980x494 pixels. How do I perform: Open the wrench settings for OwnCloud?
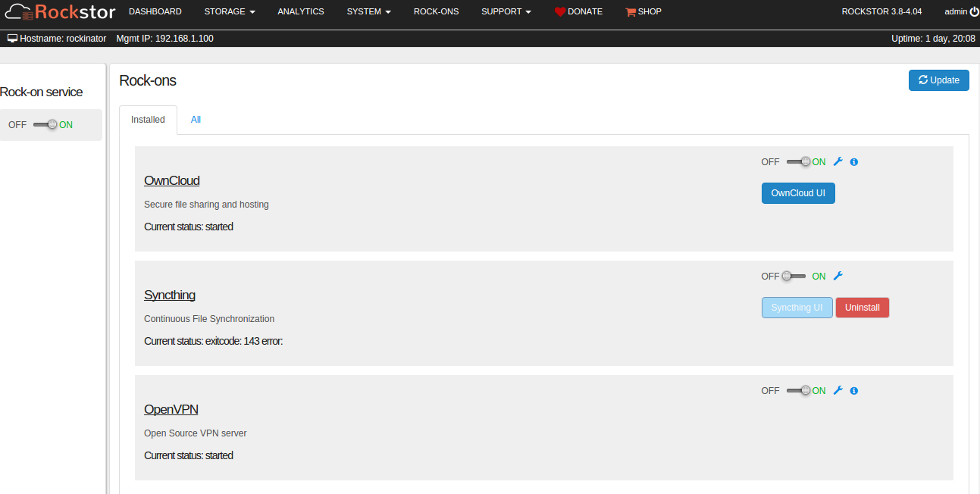point(838,161)
